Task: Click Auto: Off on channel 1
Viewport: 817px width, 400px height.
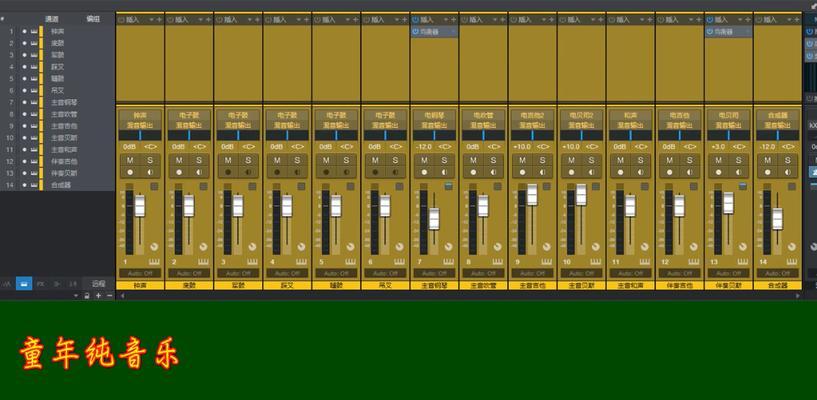Action: pyautogui.click(x=140, y=273)
